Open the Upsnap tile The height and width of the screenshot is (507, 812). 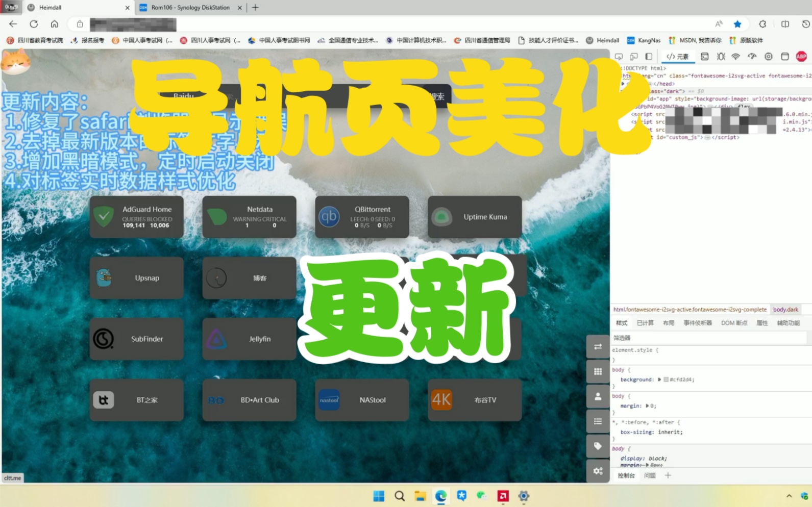point(136,278)
